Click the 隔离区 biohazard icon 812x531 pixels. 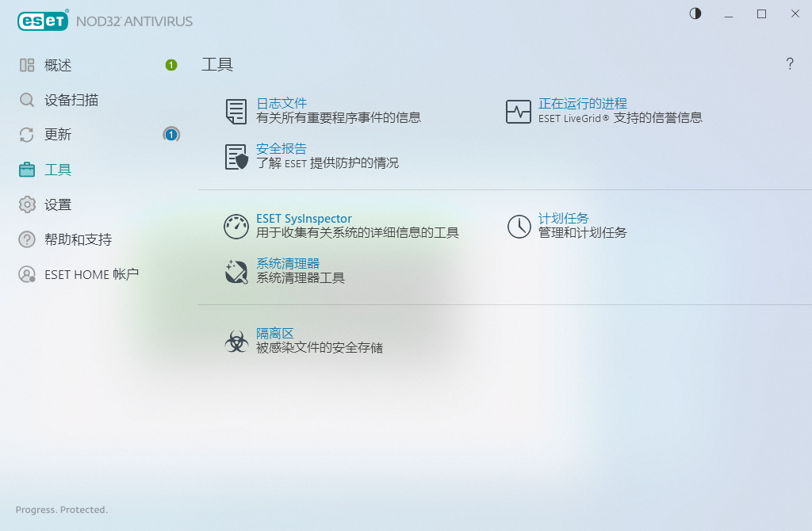(236, 342)
